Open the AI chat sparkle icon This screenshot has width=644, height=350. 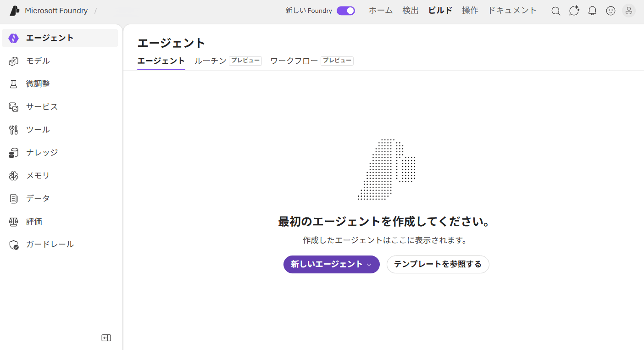point(574,11)
